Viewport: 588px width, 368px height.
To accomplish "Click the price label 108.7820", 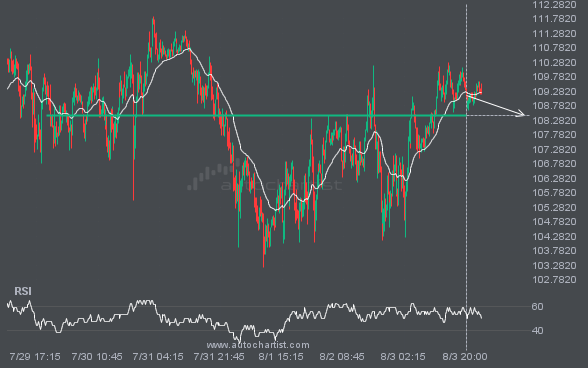I will click(x=554, y=105).
